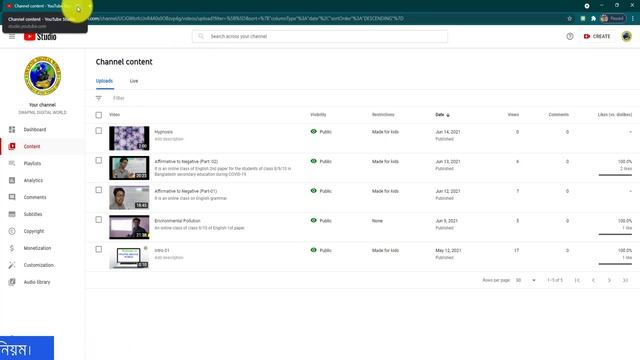Click the Hypnosis video title
The image size is (640, 360).
tap(163, 132)
